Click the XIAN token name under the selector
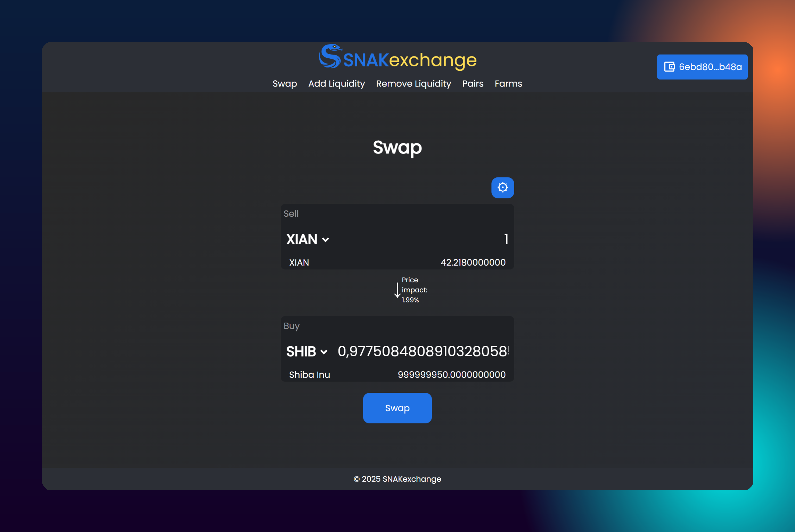 299,263
